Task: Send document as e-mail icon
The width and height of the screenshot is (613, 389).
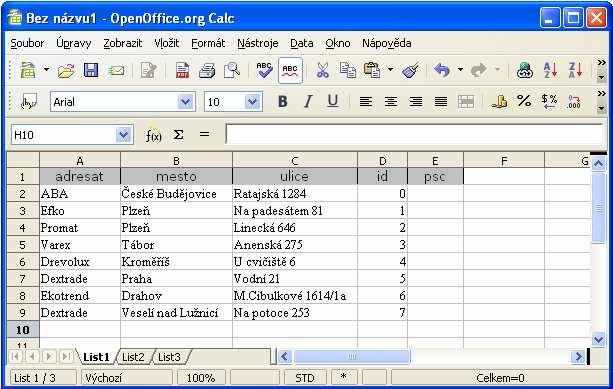Action: tap(116, 71)
